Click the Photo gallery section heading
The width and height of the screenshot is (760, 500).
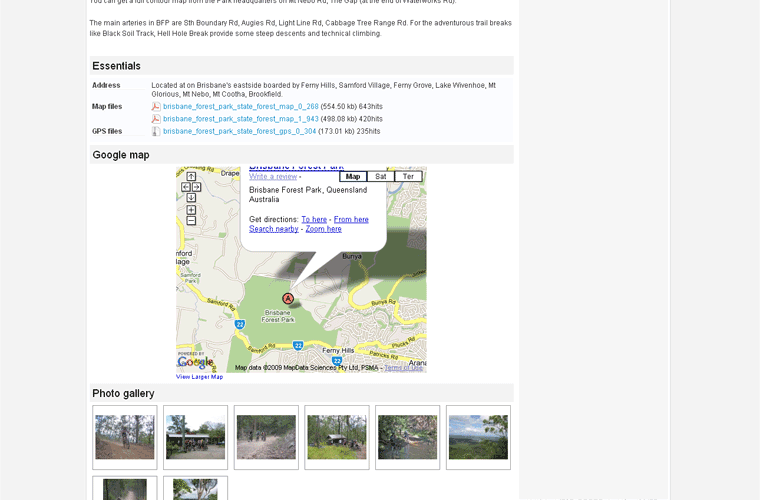click(123, 393)
